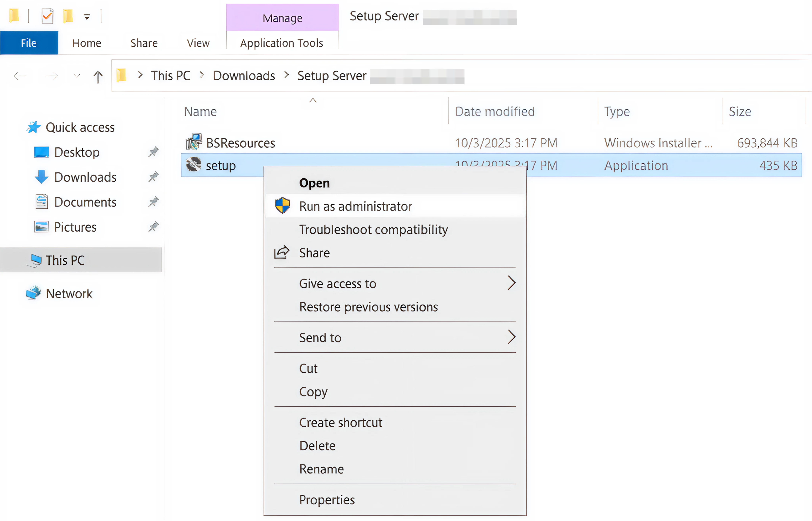Image resolution: width=812 pixels, height=521 pixels.
Task: Click the Properties checkmark icon in the title bar
Action: (x=47, y=16)
